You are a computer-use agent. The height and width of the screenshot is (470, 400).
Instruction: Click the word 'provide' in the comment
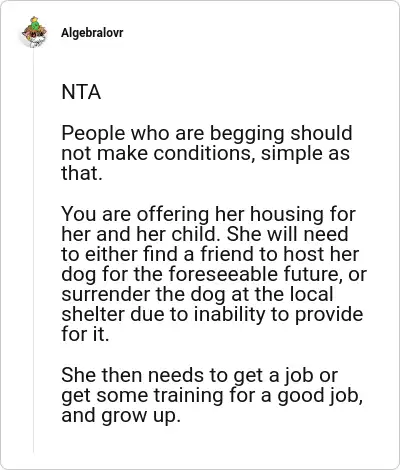[329, 315]
